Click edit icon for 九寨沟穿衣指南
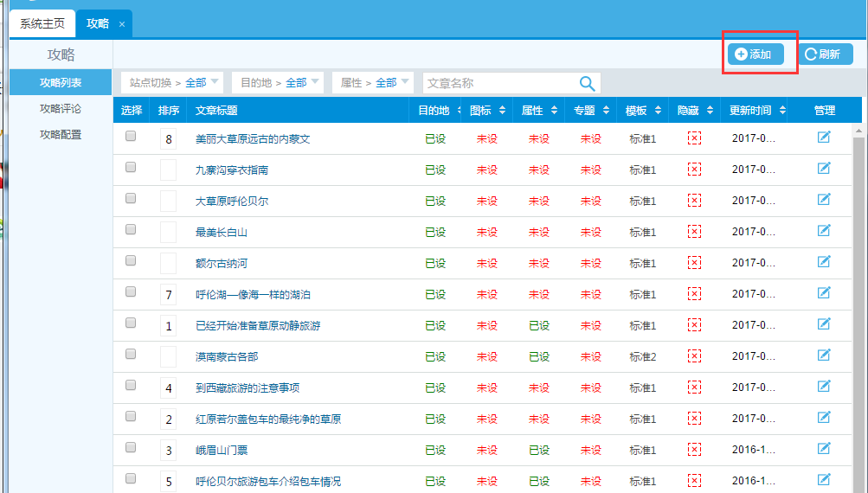This screenshot has height=493, width=868. (824, 169)
